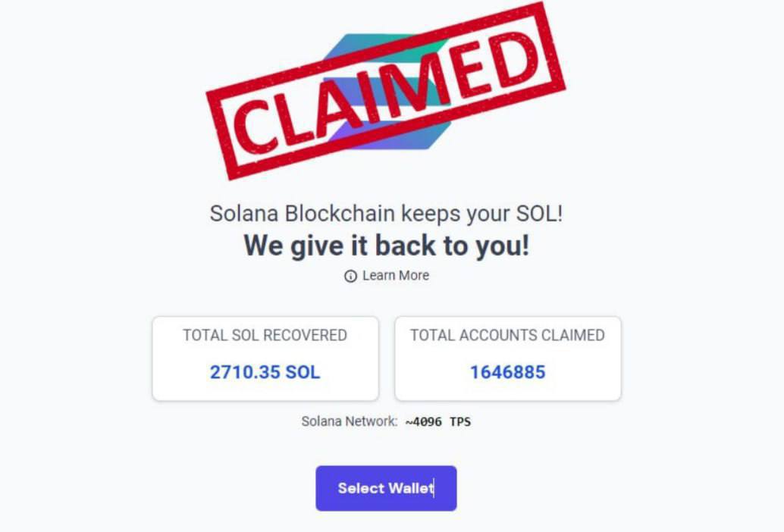The image size is (784, 532).
Task: Select the TOTAL SOL RECOVERED label
Action: 265,335
